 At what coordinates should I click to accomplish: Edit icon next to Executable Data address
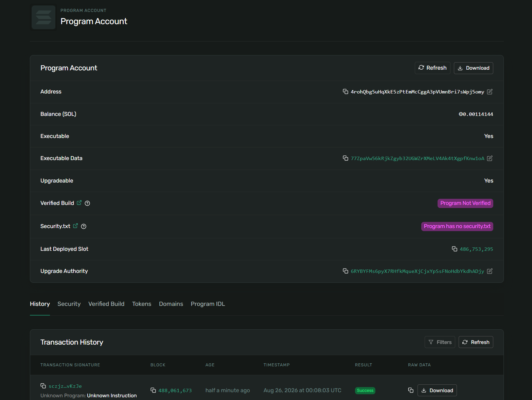(x=490, y=158)
